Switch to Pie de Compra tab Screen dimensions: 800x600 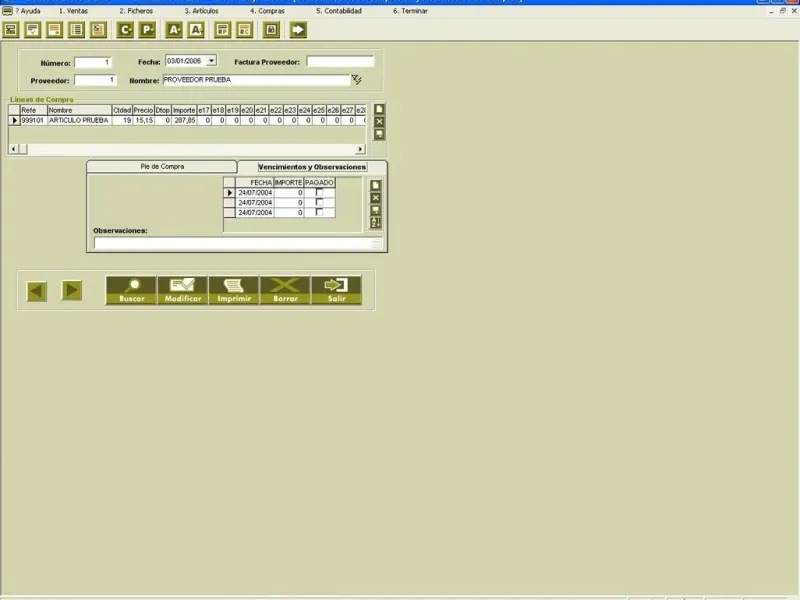pos(162,167)
